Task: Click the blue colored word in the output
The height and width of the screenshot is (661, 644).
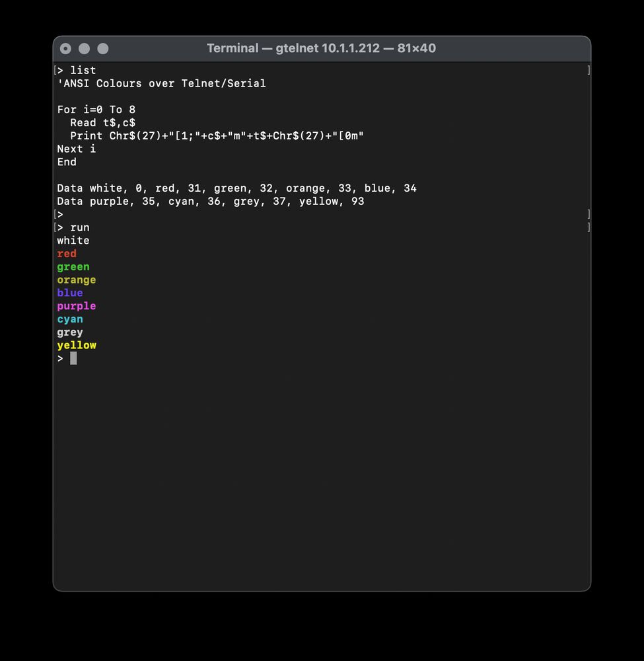Action: (x=69, y=293)
